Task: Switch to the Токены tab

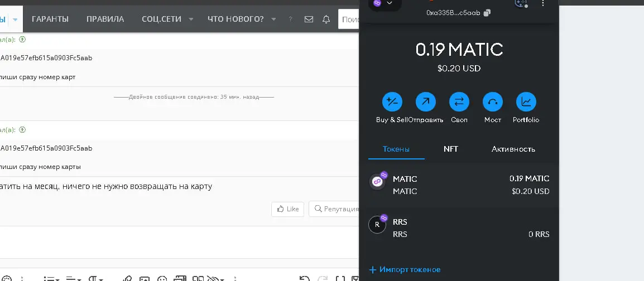Action: coord(396,149)
